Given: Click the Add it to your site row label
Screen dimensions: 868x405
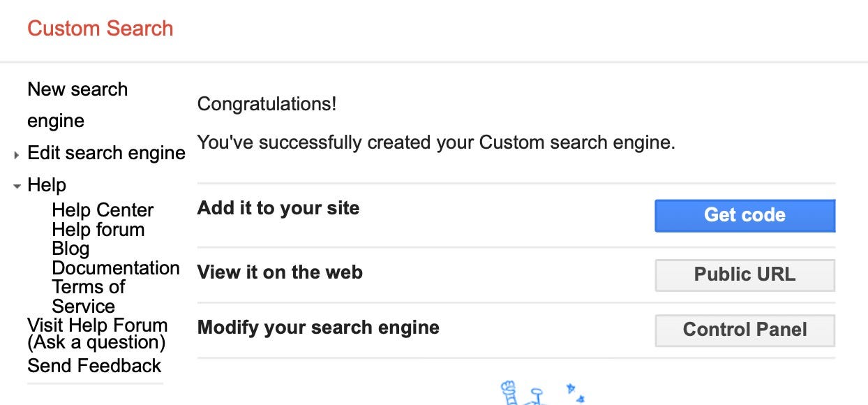Looking at the screenshot, I should pyautogui.click(x=278, y=207).
